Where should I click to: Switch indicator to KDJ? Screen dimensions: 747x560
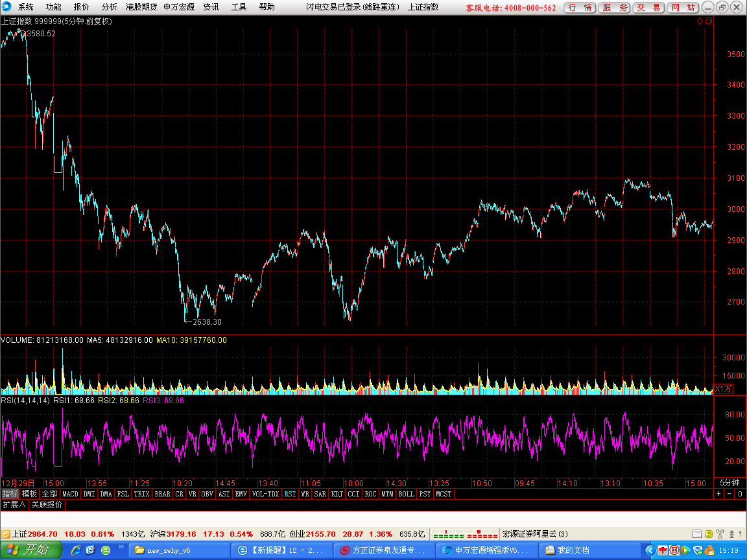coord(337,494)
